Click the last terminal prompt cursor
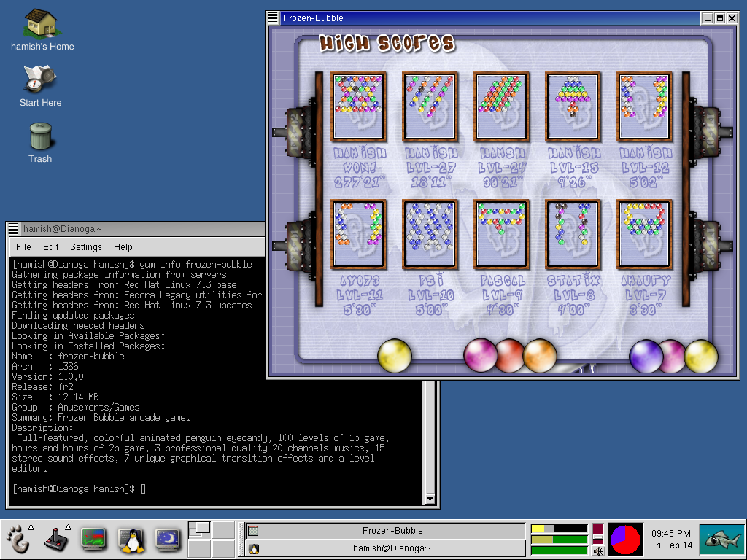Image resolution: width=747 pixels, height=560 pixels. click(142, 489)
